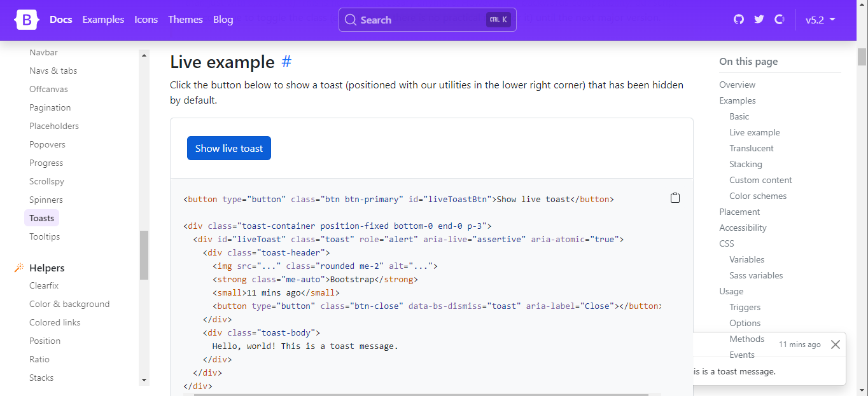This screenshot has height=396, width=868.
Task: Follow the Accessibility link on this page
Action: pyautogui.click(x=742, y=228)
